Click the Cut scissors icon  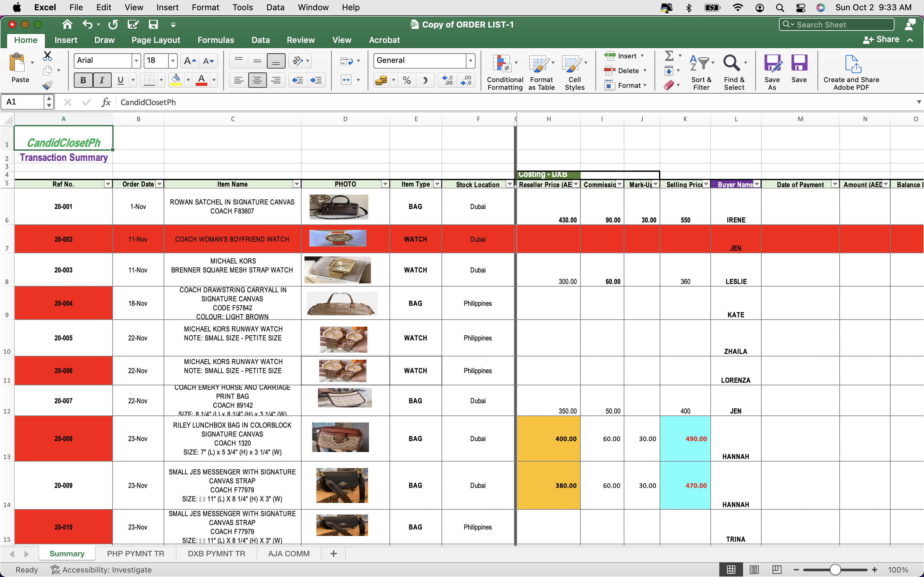[x=47, y=56]
